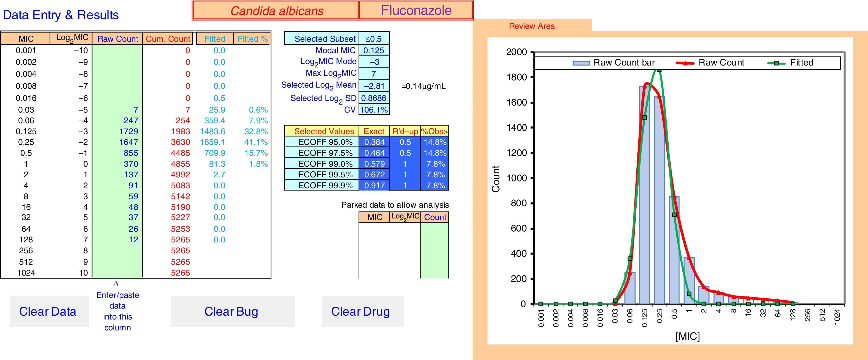This screenshot has height=360, width=868.
Task: Click the Clear Data button
Action: pos(49,311)
